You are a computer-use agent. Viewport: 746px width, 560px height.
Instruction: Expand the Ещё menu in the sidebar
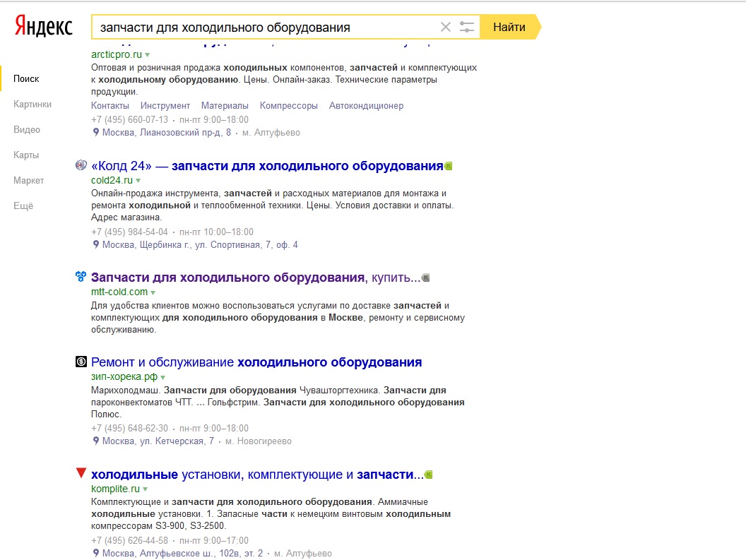(x=23, y=206)
